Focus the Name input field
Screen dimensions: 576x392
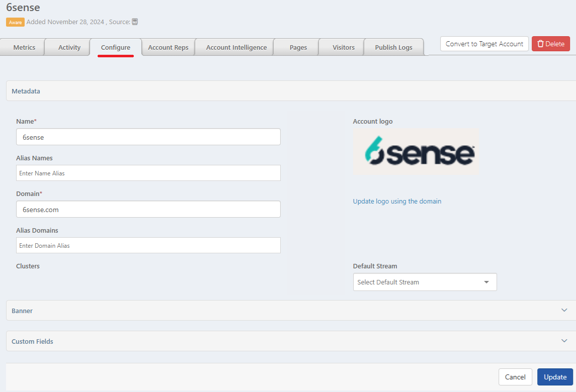[x=148, y=137]
